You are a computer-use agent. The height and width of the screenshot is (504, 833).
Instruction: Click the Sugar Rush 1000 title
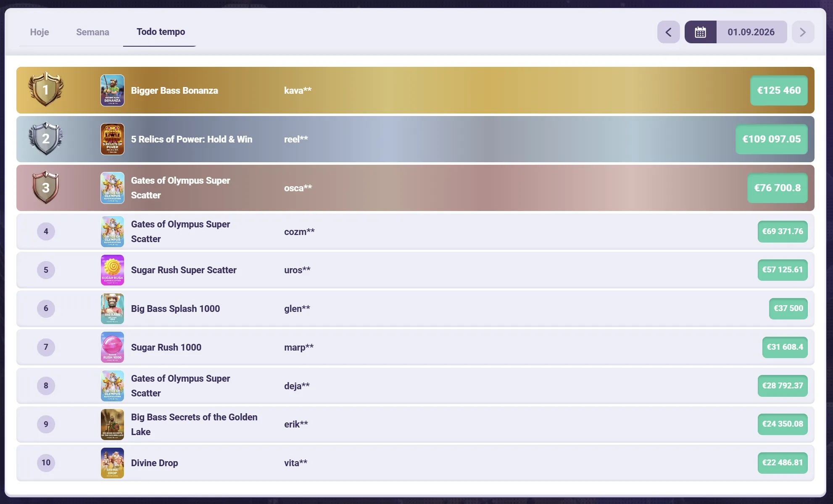click(x=166, y=347)
